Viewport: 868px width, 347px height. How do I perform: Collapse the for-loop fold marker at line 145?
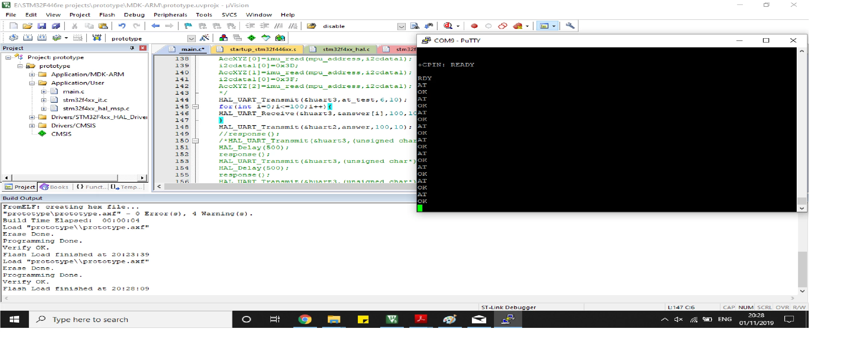pos(195,107)
